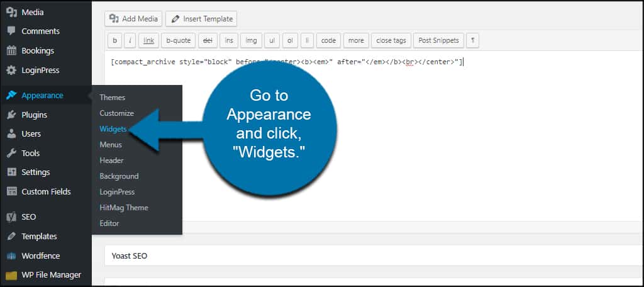Screen dimensions: 644x287
Task: Choose Header in Appearance submenu
Action: [111, 160]
